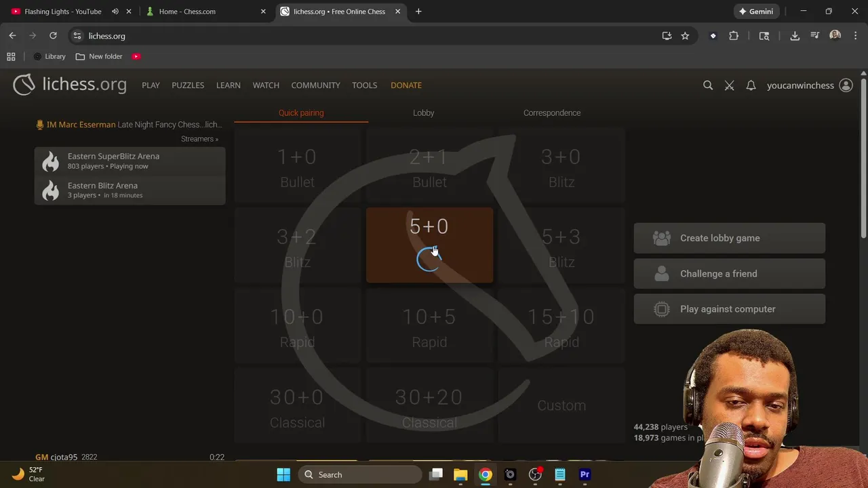
Task: Bookmark this page star icon
Action: pyautogui.click(x=685, y=36)
